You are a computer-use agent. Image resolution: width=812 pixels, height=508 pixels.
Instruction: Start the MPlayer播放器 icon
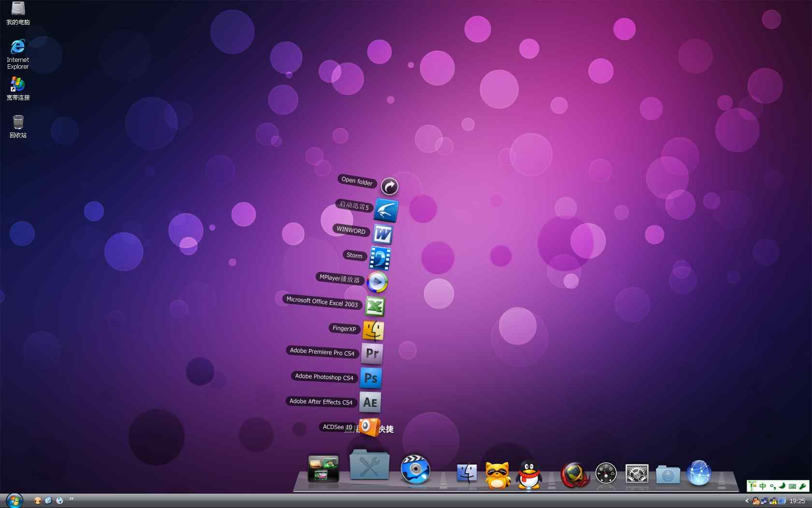377,282
